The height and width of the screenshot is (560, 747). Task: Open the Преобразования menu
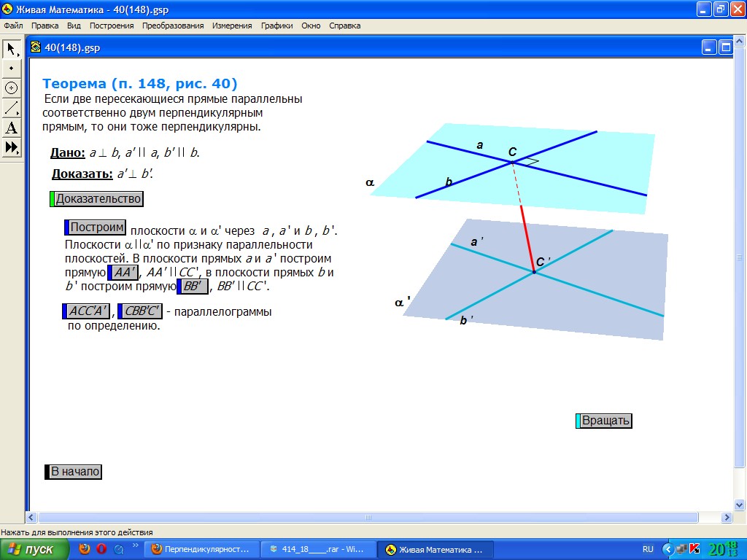coord(173,26)
